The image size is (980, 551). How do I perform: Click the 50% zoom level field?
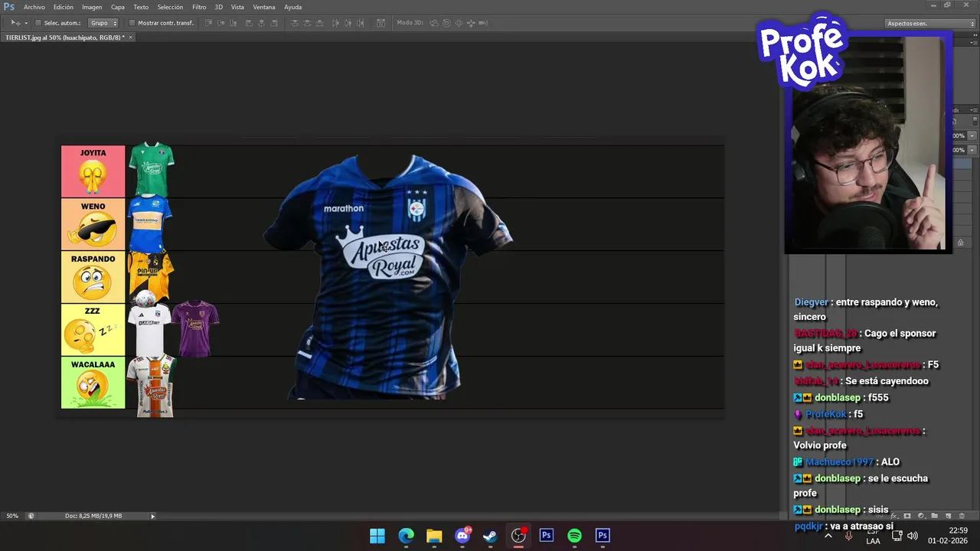[x=13, y=516]
